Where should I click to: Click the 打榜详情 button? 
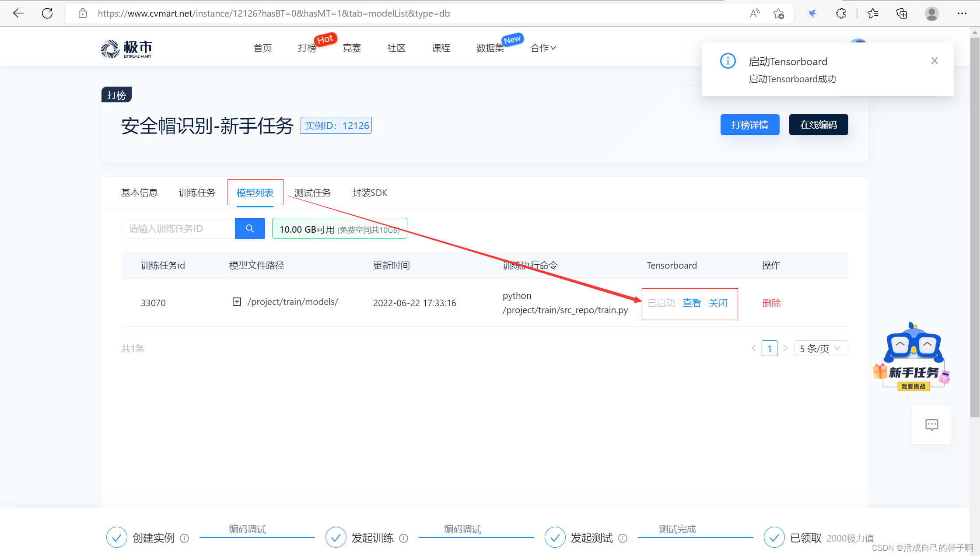coord(749,125)
